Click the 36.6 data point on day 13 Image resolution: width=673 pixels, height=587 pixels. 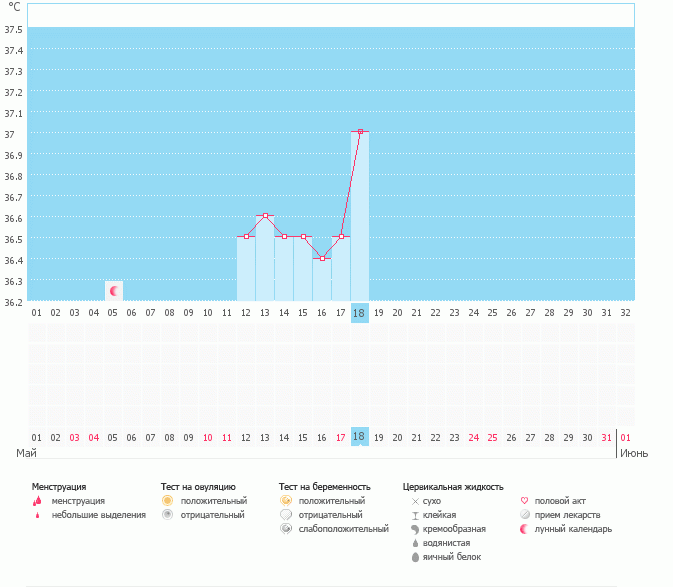[x=265, y=215]
